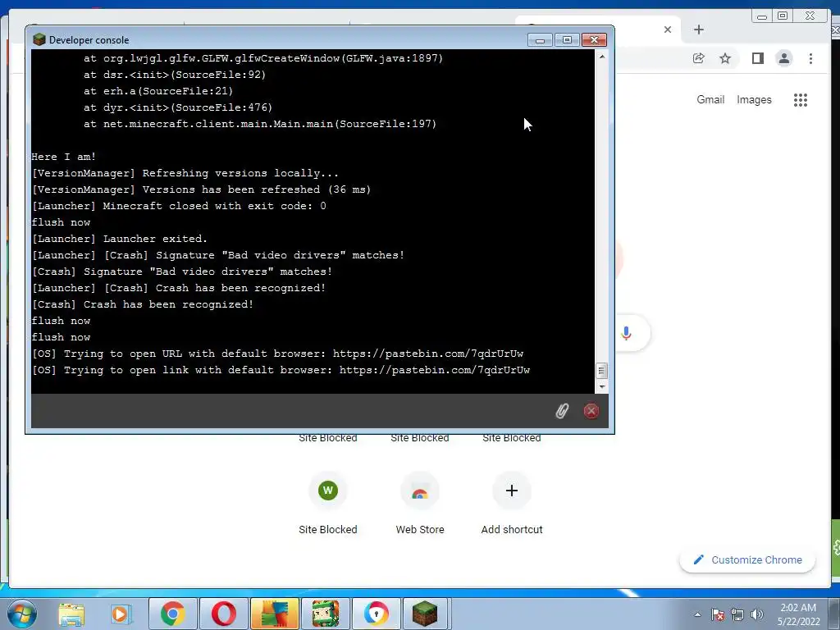The height and width of the screenshot is (630, 840).
Task: Switch to Minecraft grass block taskbar icon
Action: pyautogui.click(x=425, y=614)
